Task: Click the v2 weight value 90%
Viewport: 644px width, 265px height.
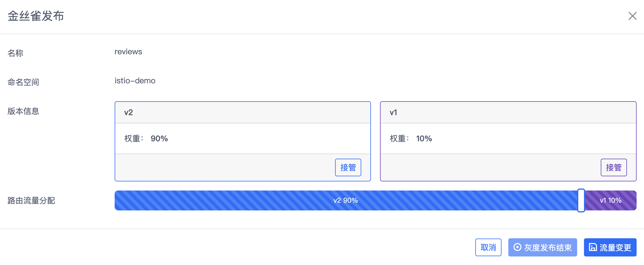Action: (x=159, y=138)
